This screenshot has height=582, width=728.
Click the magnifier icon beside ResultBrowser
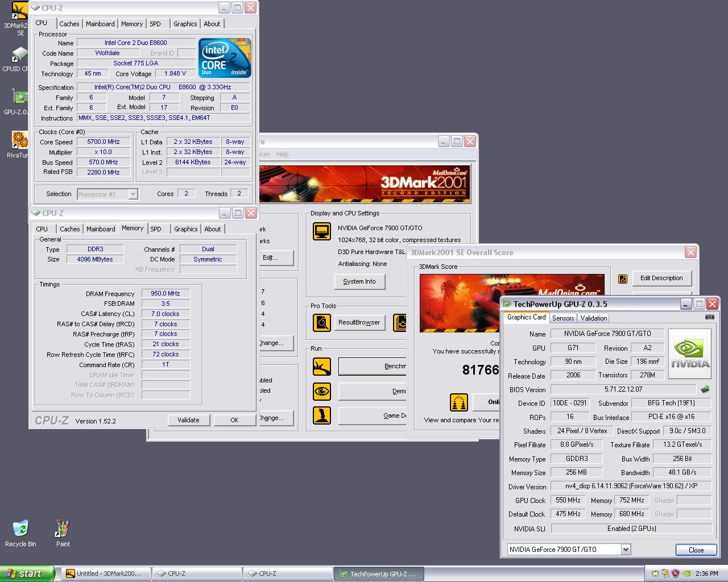click(322, 322)
